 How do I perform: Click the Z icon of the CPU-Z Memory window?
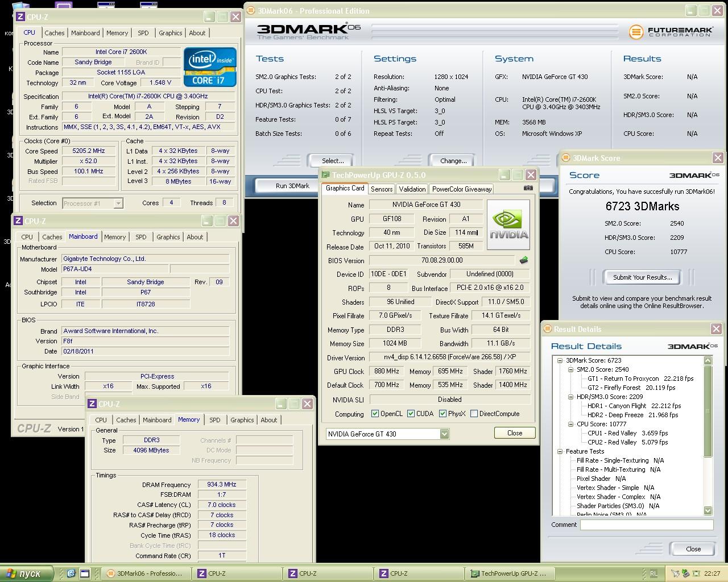(92, 404)
